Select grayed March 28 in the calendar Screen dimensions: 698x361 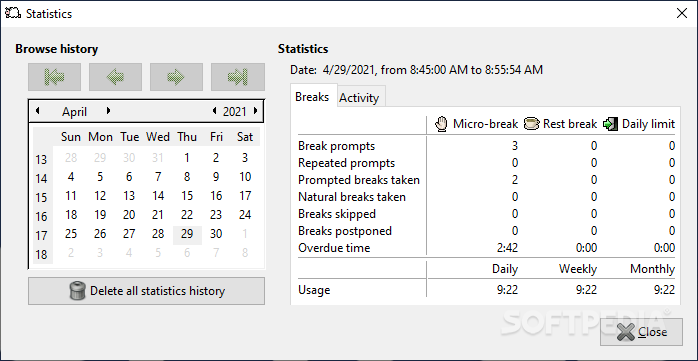click(x=71, y=158)
